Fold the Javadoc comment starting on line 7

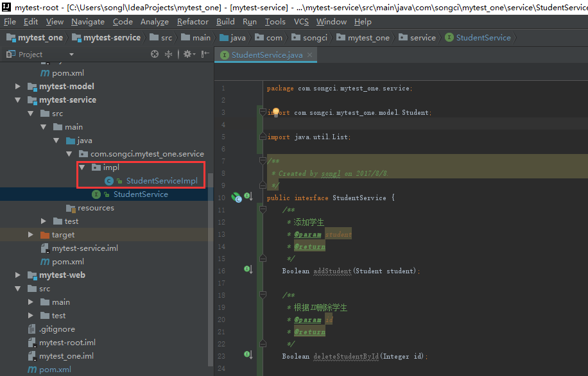coord(262,161)
